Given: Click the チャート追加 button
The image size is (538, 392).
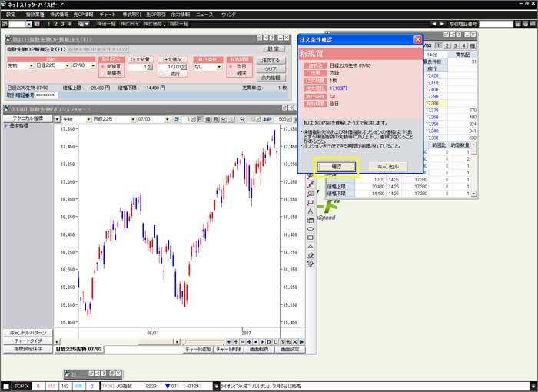Looking at the screenshot, I should point(198,349).
